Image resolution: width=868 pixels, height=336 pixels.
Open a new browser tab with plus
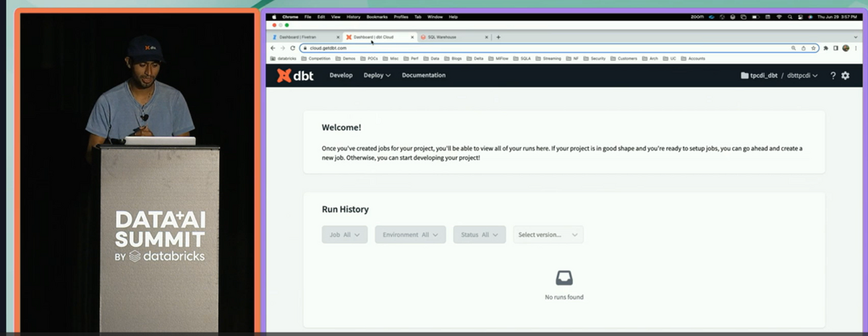pyautogui.click(x=498, y=37)
